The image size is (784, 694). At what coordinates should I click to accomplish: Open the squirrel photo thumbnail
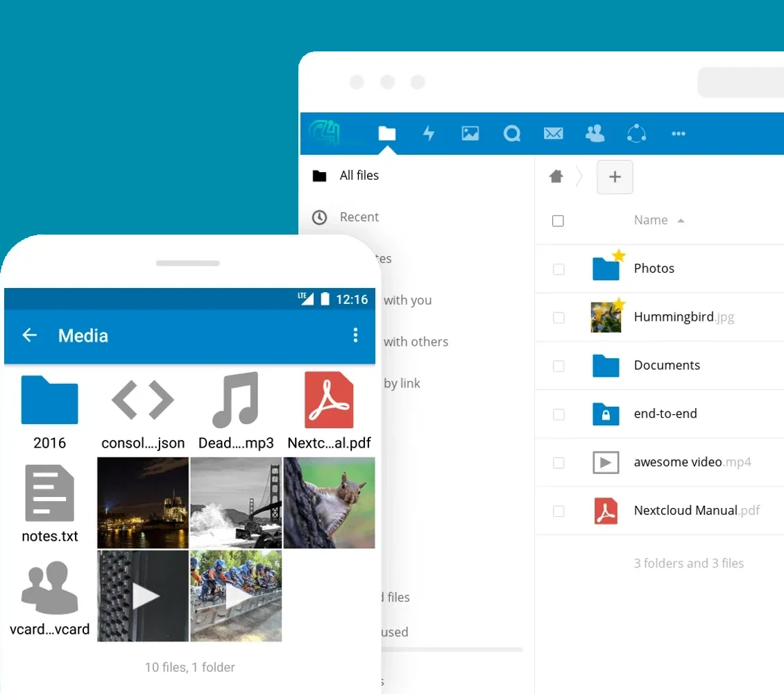tap(329, 502)
